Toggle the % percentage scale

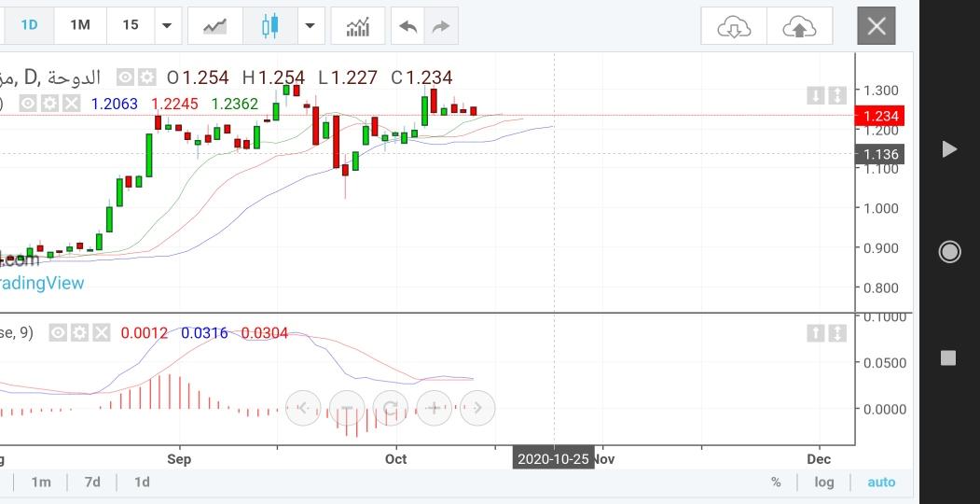click(776, 483)
